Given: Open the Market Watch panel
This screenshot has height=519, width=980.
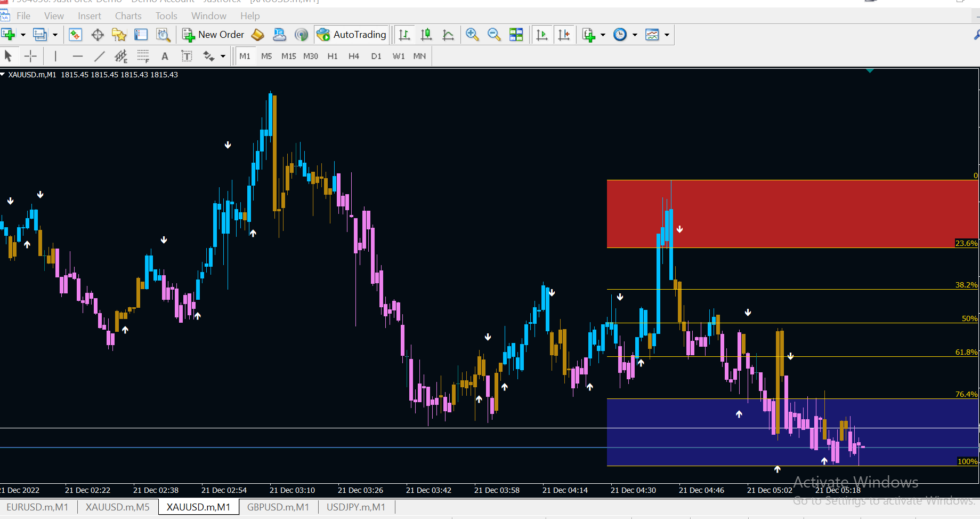Looking at the screenshot, I should click(75, 35).
